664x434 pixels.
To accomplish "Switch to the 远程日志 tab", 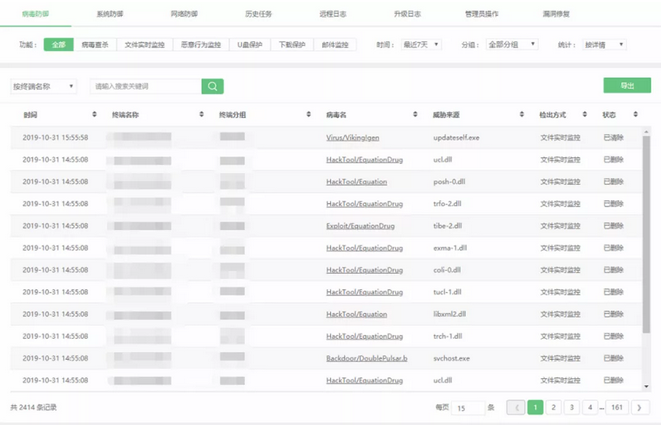I will click(x=333, y=15).
